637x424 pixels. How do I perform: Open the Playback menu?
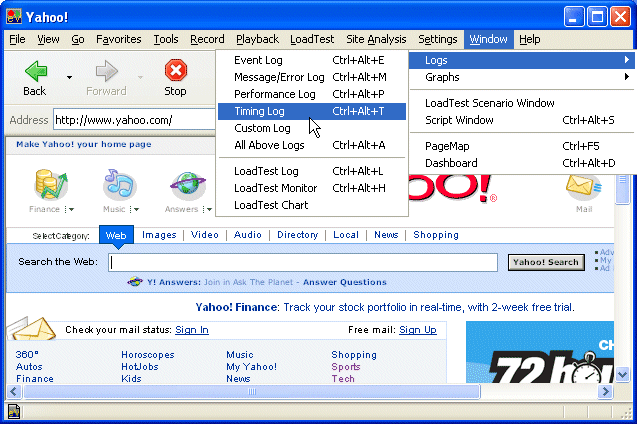257,39
